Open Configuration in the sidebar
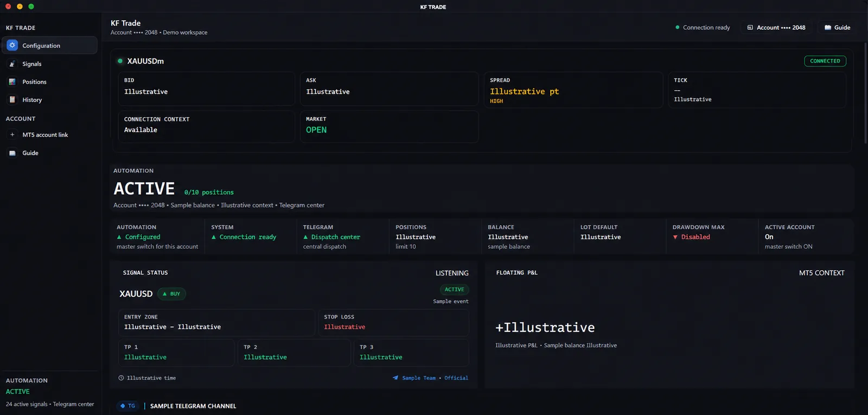The height and width of the screenshot is (415, 868). coord(49,46)
